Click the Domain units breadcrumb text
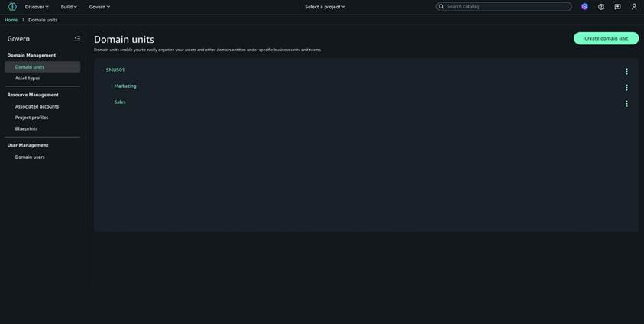644x324 pixels. point(43,20)
